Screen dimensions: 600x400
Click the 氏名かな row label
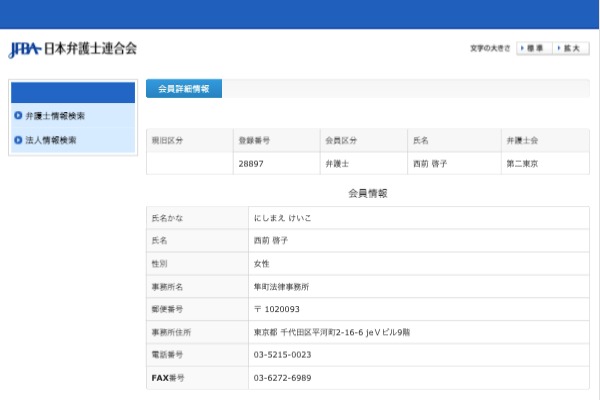tap(167, 218)
